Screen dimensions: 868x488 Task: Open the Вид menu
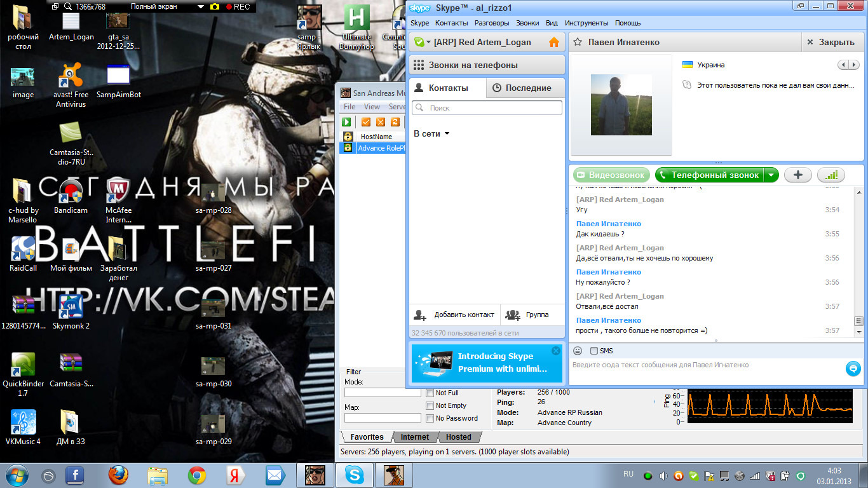[552, 23]
